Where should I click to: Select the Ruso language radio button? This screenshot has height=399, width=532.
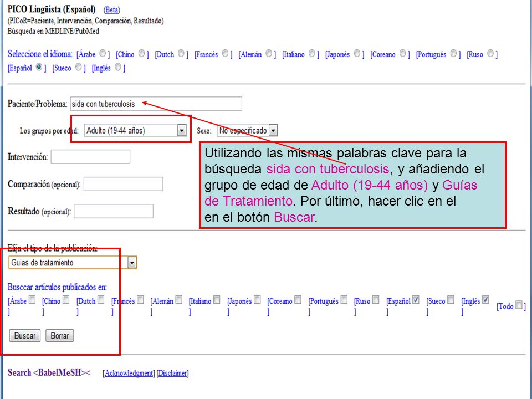click(490, 54)
